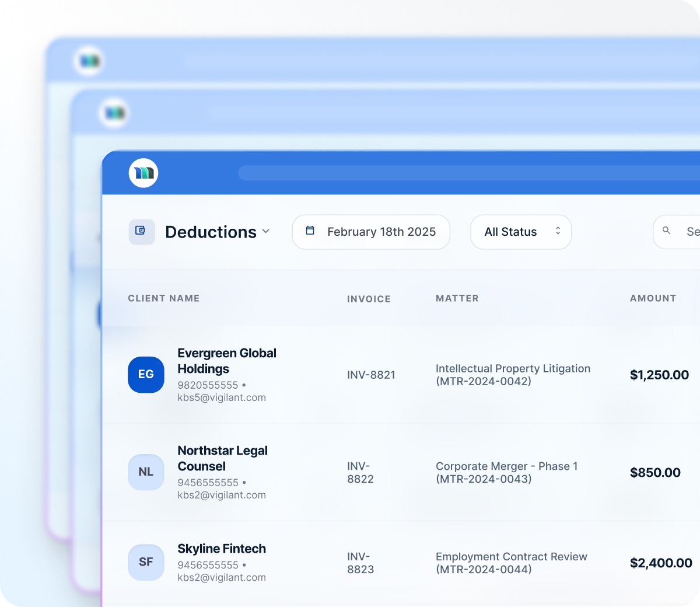Image resolution: width=700 pixels, height=607 pixels.
Task: Click the kbs5@vigilant.com email
Action: pyautogui.click(x=222, y=397)
